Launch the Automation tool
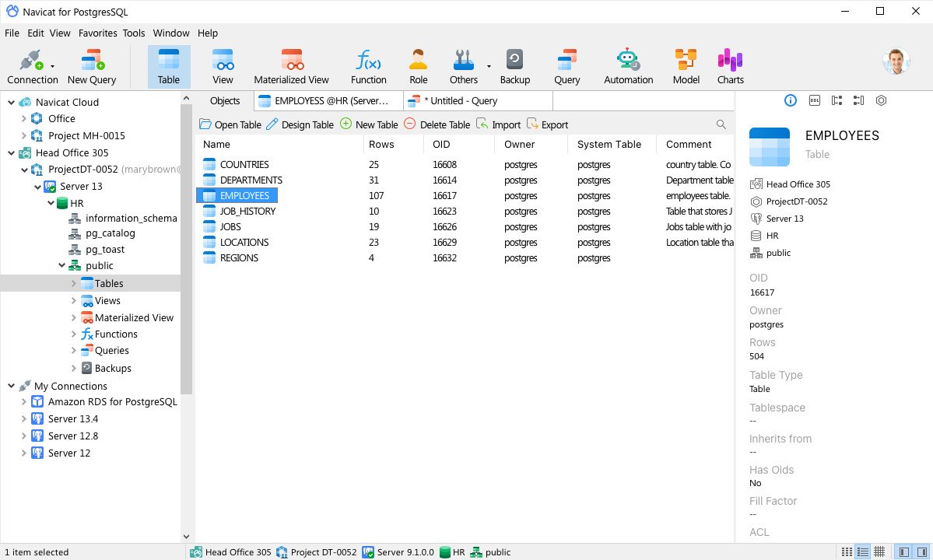This screenshot has height=560, width=933. [628, 66]
